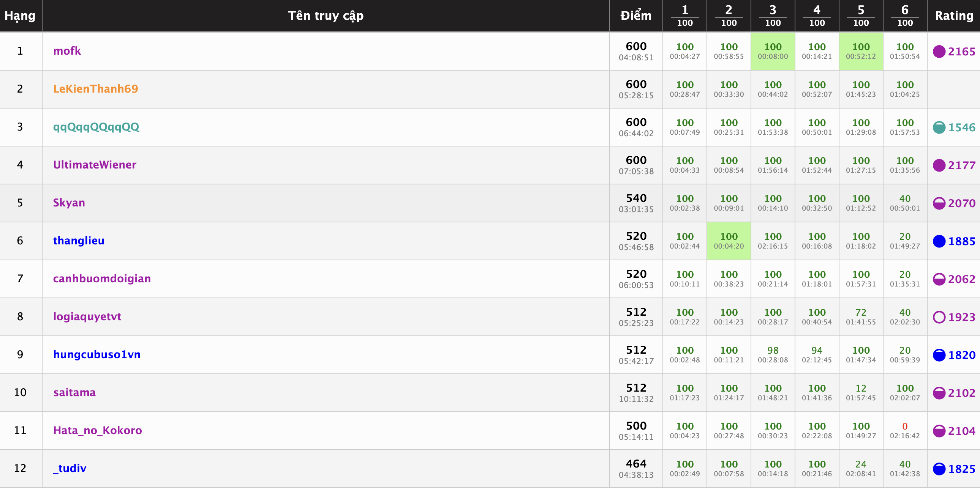The image size is (980, 488).
Task: Click UltimateWiener's purple rating circle icon
Action: [x=939, y=165]
